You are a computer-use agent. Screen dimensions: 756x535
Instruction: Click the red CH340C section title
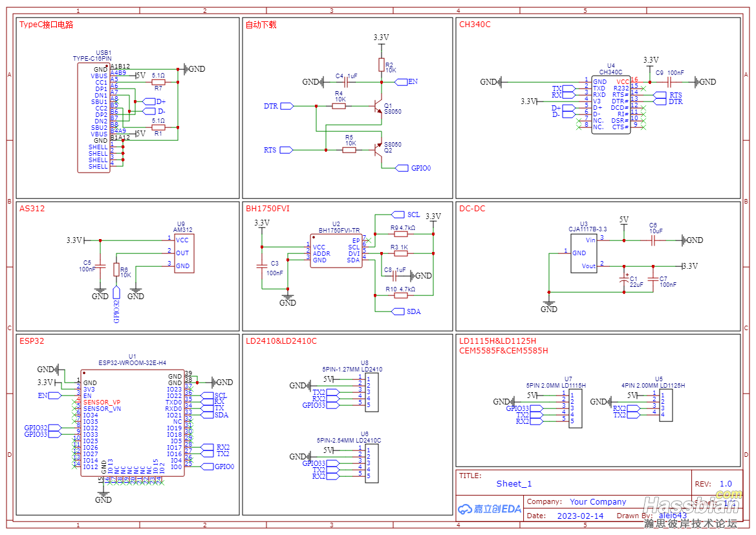475,25
